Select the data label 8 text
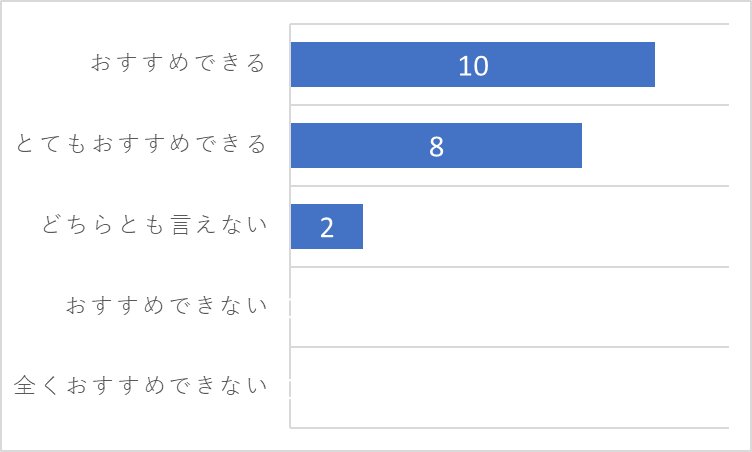 (x=436, y=147)
